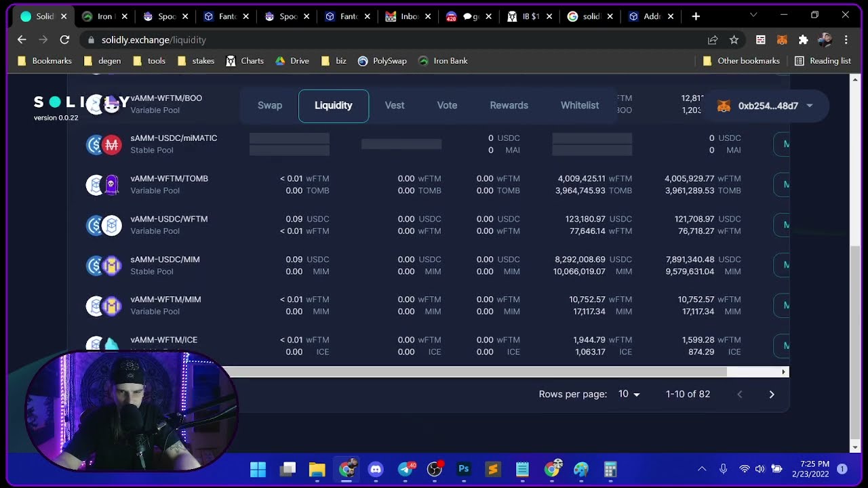Screen dimensions: 868x488
Task: Open the Rewards tab
Action: tap(509, 106)
